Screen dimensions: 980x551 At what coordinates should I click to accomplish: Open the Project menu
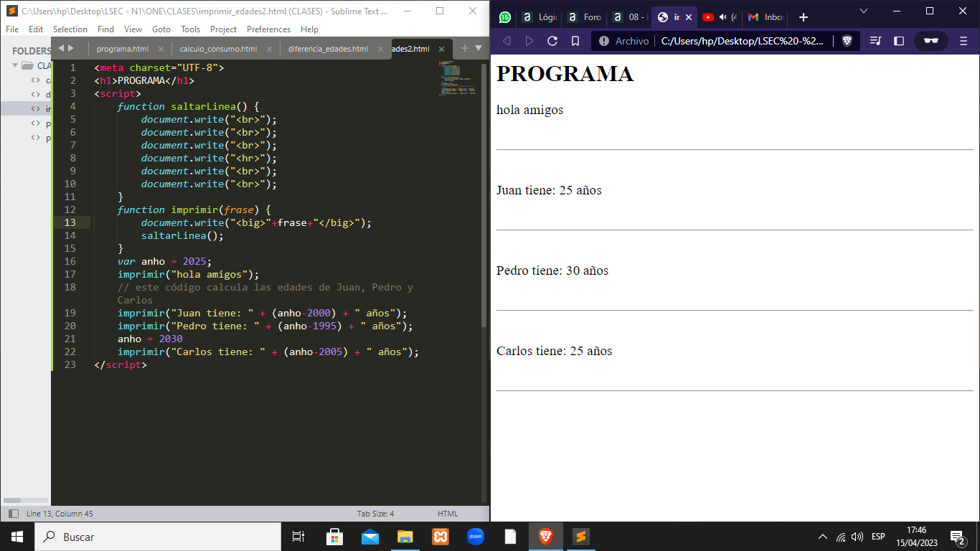click(x=224, y=29)
